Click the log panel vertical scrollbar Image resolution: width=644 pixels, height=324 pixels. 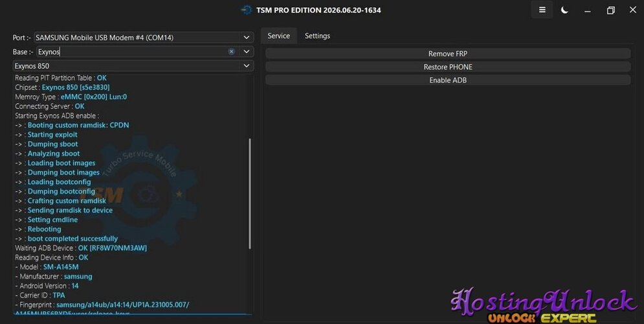point(250,193)
